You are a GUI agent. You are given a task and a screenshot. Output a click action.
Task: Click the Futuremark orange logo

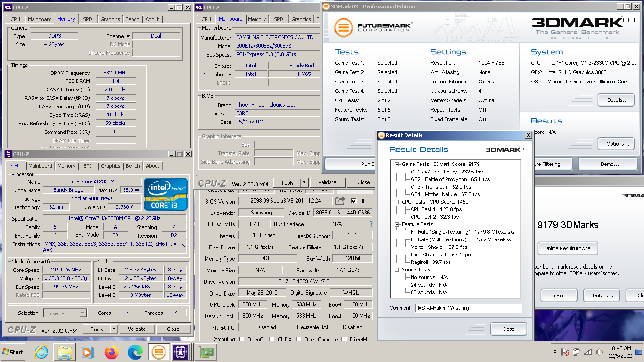[344, 27]
